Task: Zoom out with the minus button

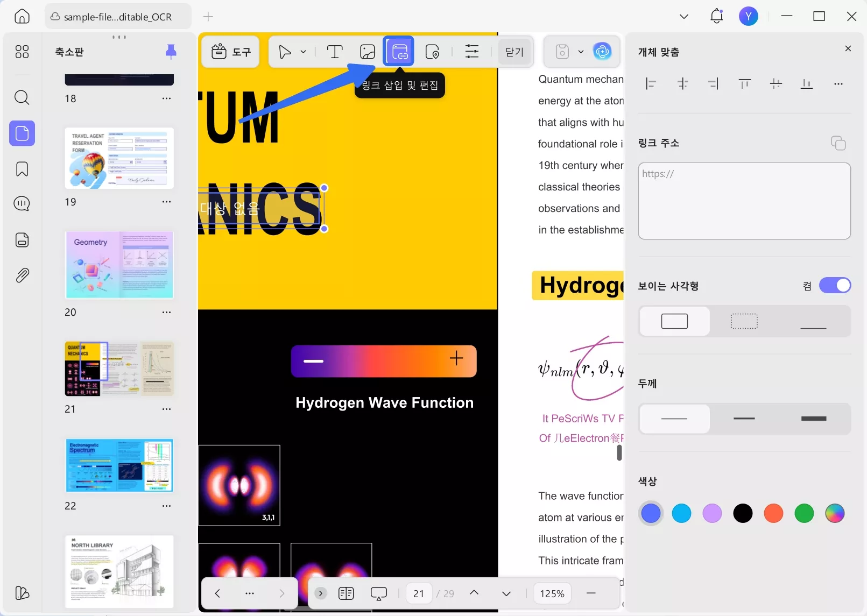Action: pos(591,593)
